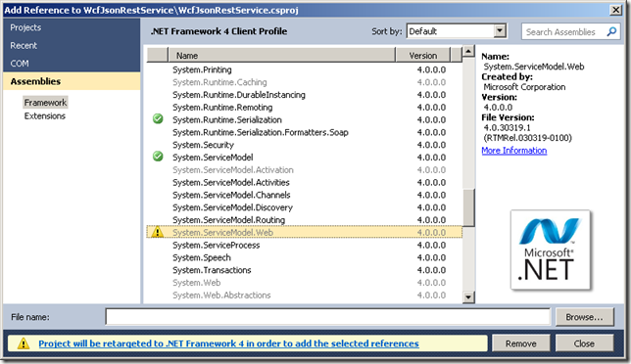Click the green check beside System.Runtime.Serialization
This screenshot has width=631, height=364.
158,119
